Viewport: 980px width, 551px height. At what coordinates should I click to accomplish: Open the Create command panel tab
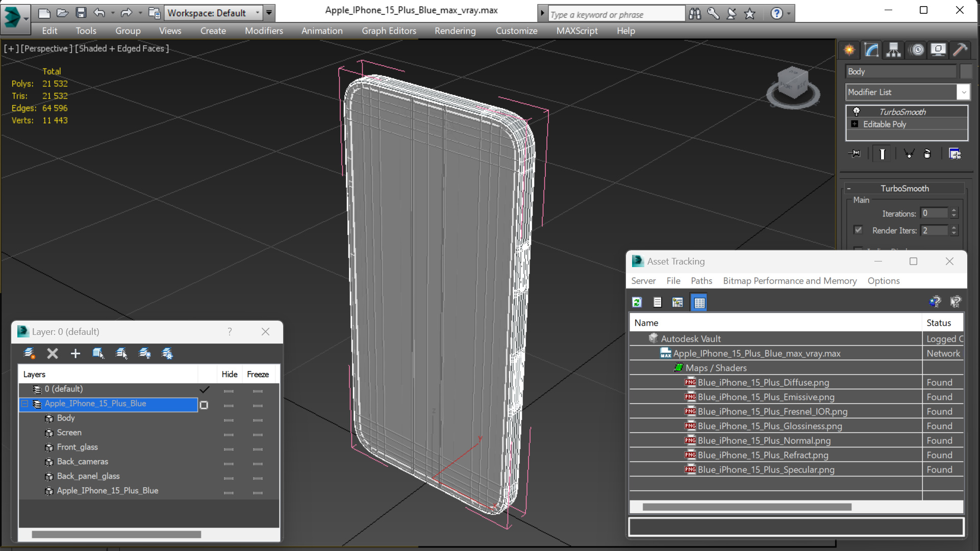(x=849, y=50)
